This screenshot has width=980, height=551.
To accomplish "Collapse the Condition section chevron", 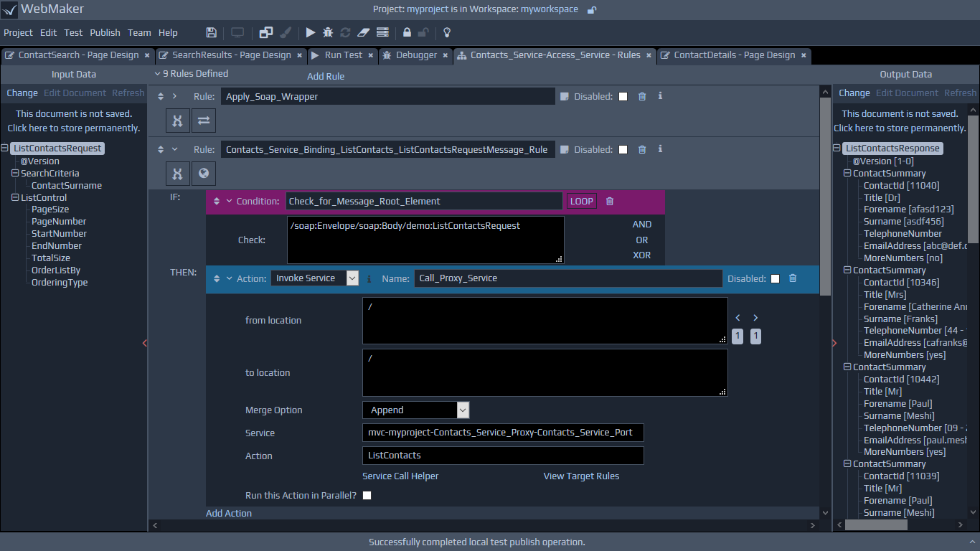I will [230, 202].
